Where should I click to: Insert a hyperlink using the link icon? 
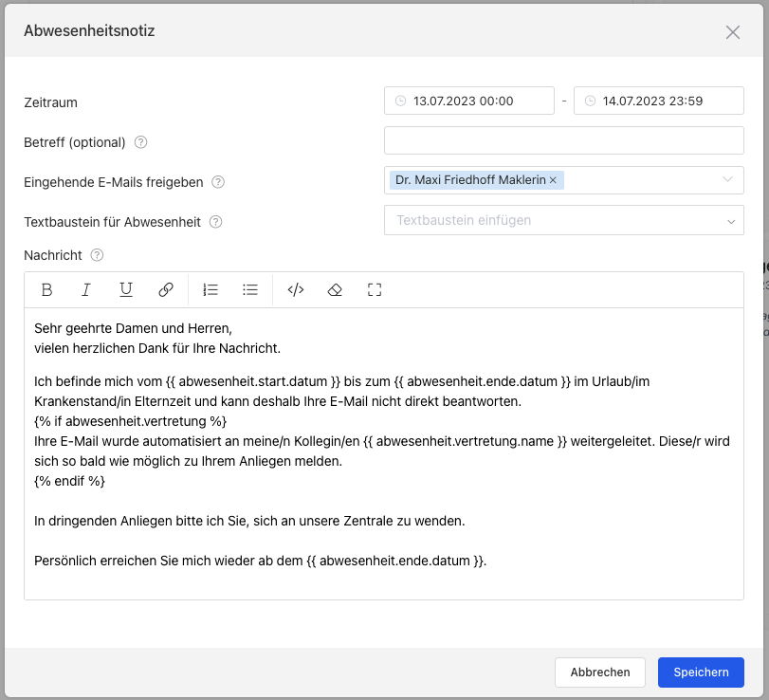[166, 290]
